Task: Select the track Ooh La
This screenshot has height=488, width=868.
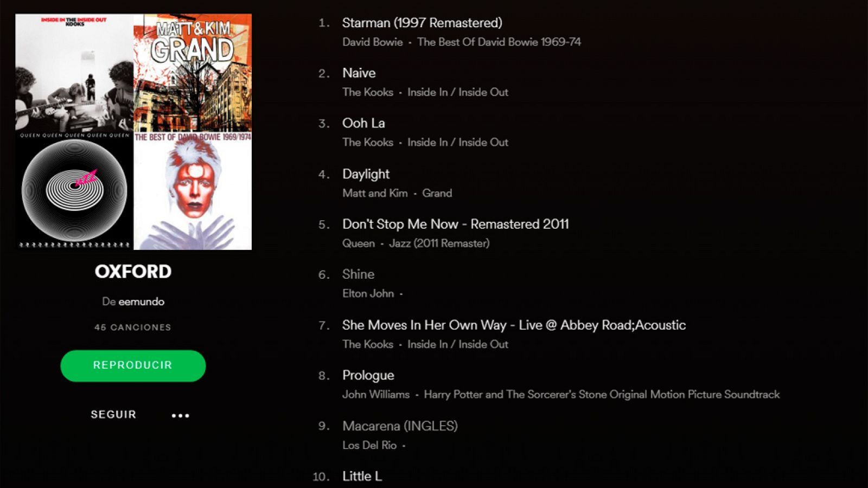Action: tap(363, 123)
